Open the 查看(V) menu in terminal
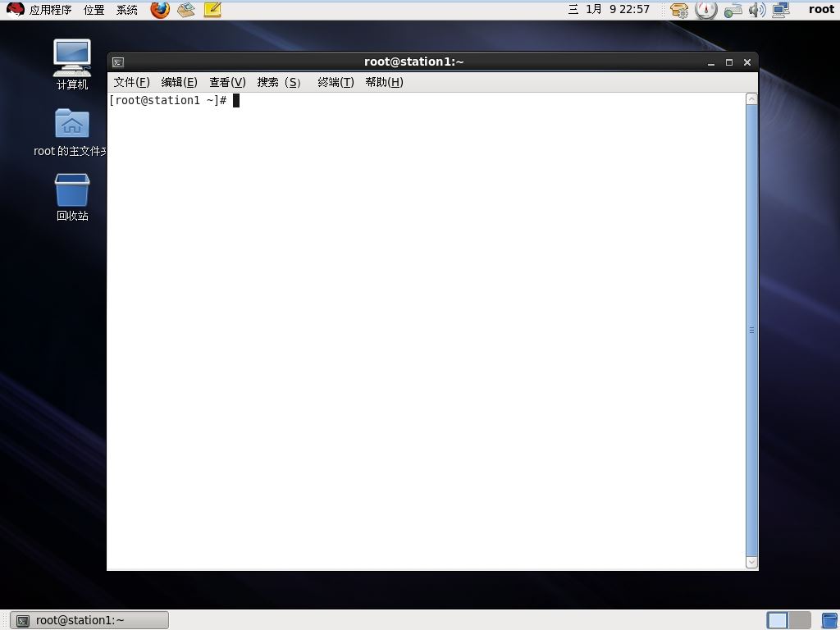 (227, 82)
